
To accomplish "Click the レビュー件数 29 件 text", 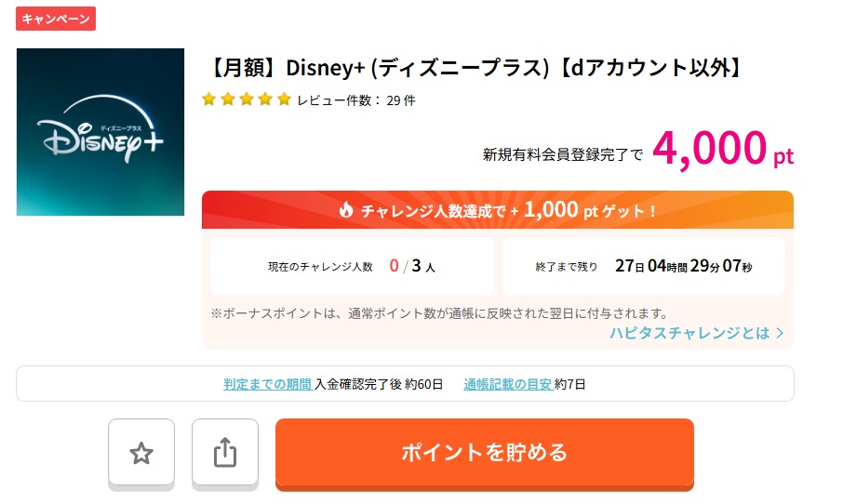I will [356, 100].
